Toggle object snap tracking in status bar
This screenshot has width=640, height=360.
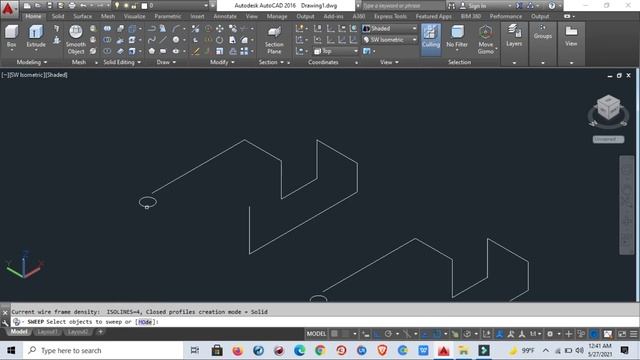425,334
